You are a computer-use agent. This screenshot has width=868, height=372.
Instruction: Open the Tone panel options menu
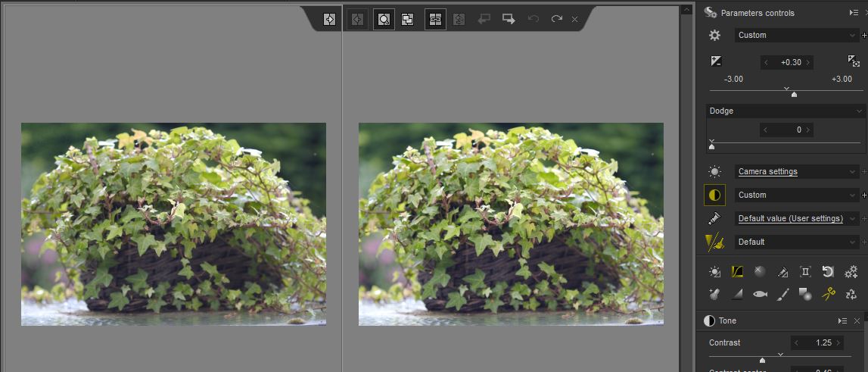click(842, 321)
